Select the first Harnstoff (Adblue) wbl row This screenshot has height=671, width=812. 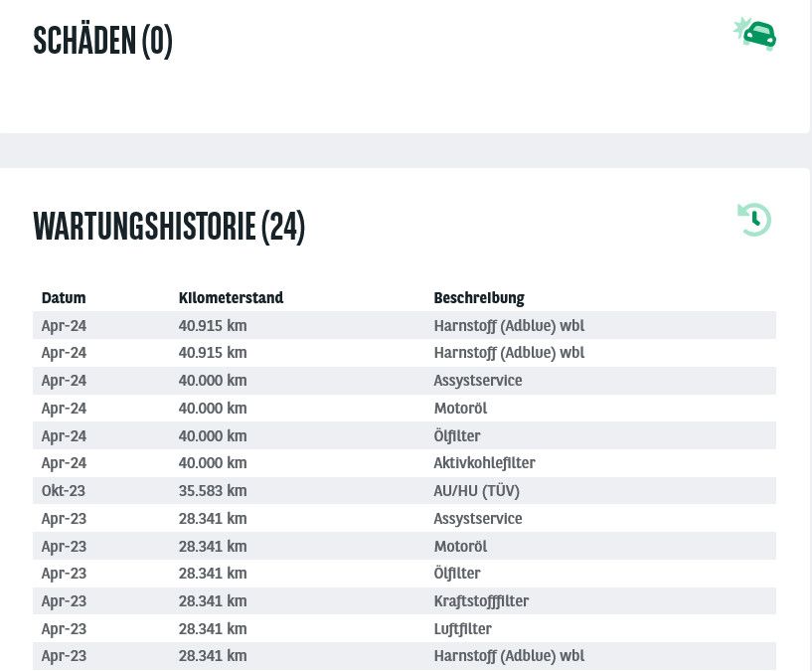click(405, 325)
